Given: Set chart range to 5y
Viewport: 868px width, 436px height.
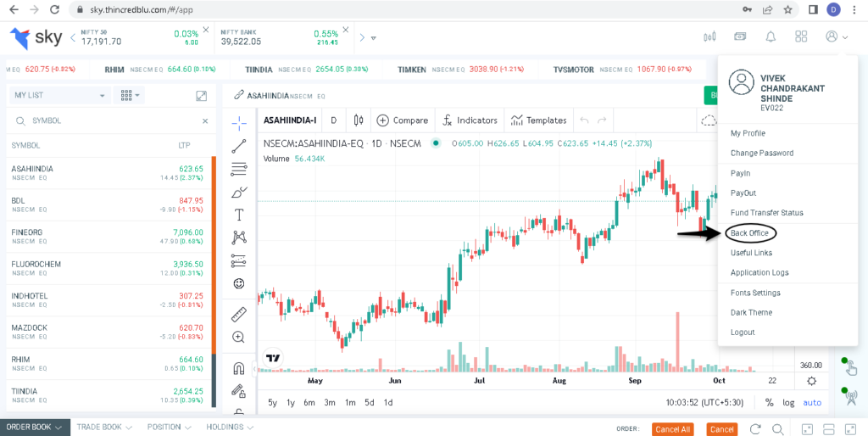Looking at the screenshot, I should click(272, 403).
